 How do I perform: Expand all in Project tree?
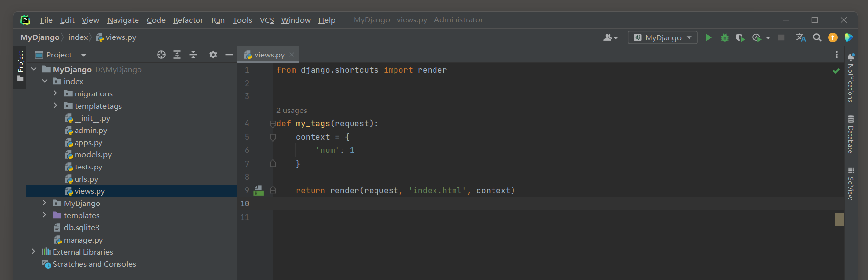pyautogui.click(x=177, y=55)
